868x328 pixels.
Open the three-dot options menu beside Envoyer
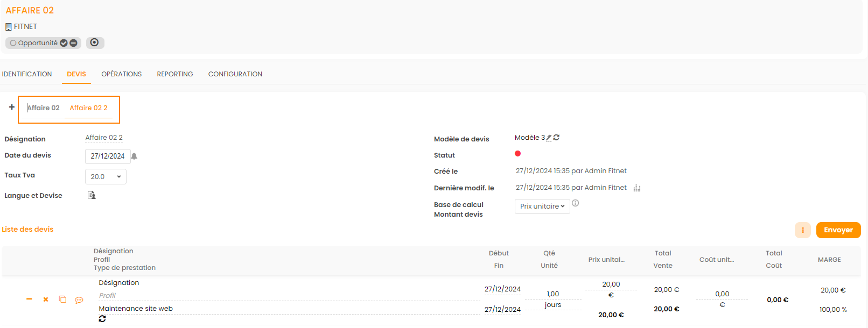click(802, 230)
